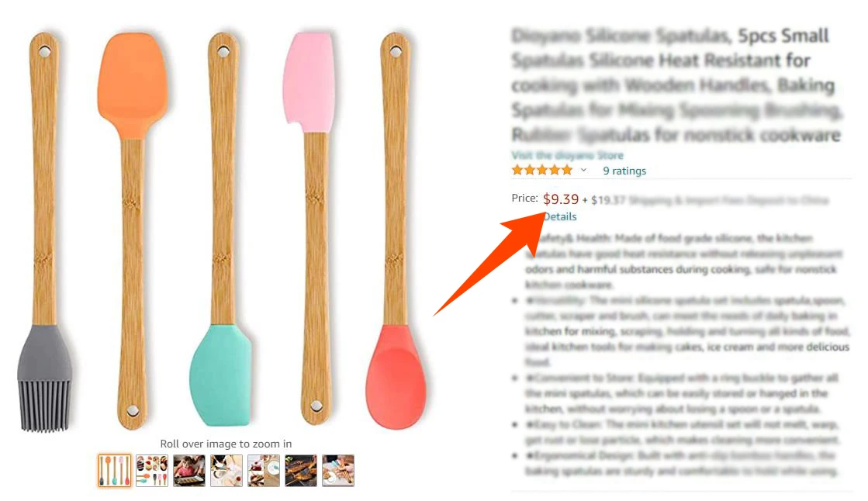Open the last thumbnail in the gallery
868x501 pixels.
337,471
